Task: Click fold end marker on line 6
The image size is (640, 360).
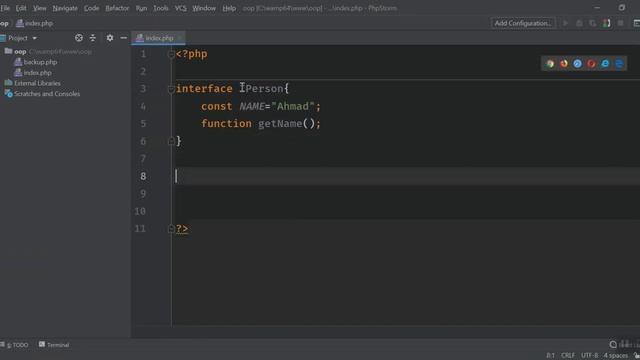Action: coord(171,141)
